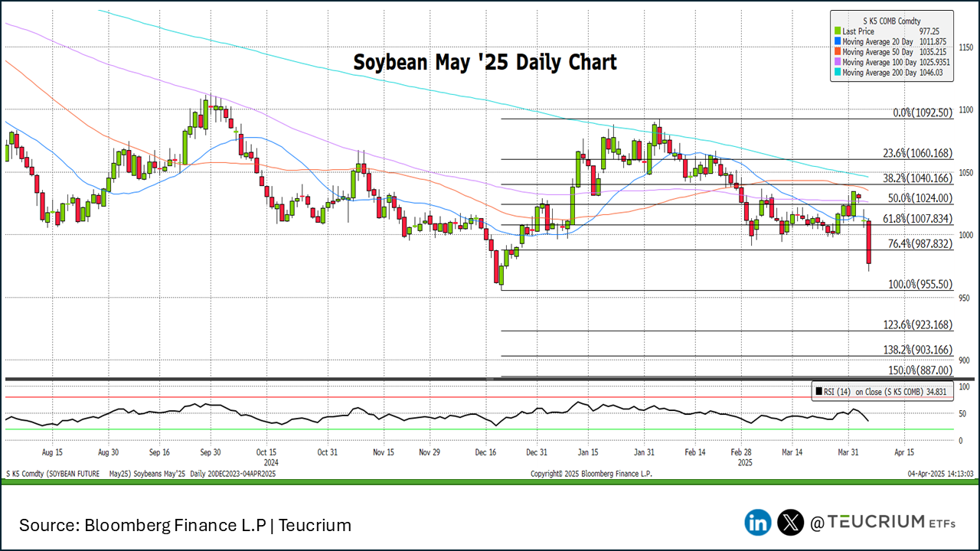Click the Oct 31 date axis label
The height and width of the screenshot is (551, 980).
327,452
